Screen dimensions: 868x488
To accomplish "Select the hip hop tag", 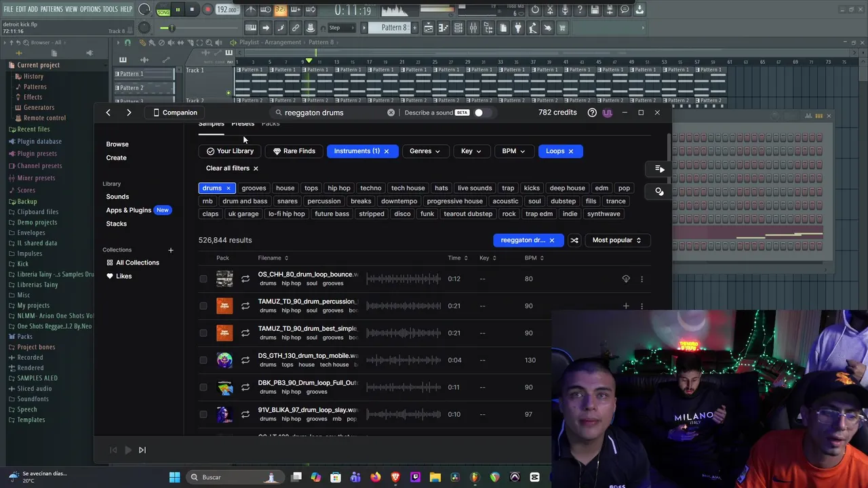I will click(339, 188).
